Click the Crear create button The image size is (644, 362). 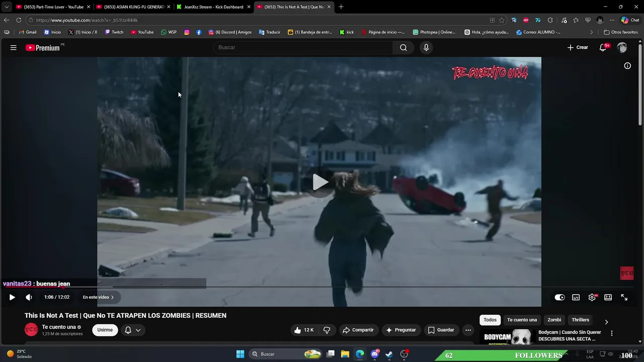tap(578, 47)
